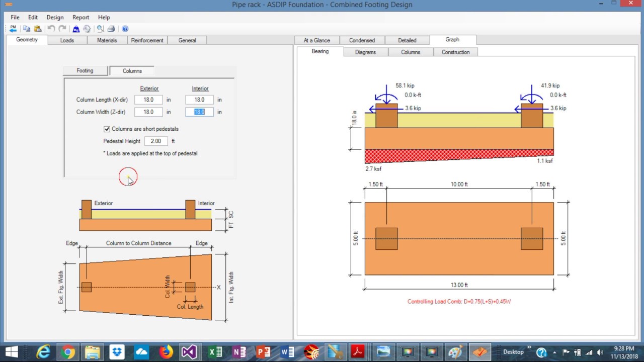Open the Edit menu
This screenshot has height=362, width=644.
pos(33,17)
